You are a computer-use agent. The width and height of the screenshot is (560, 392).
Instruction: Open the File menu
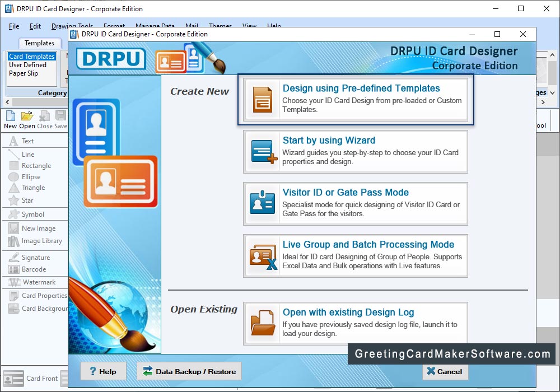(x=14, y=26)
